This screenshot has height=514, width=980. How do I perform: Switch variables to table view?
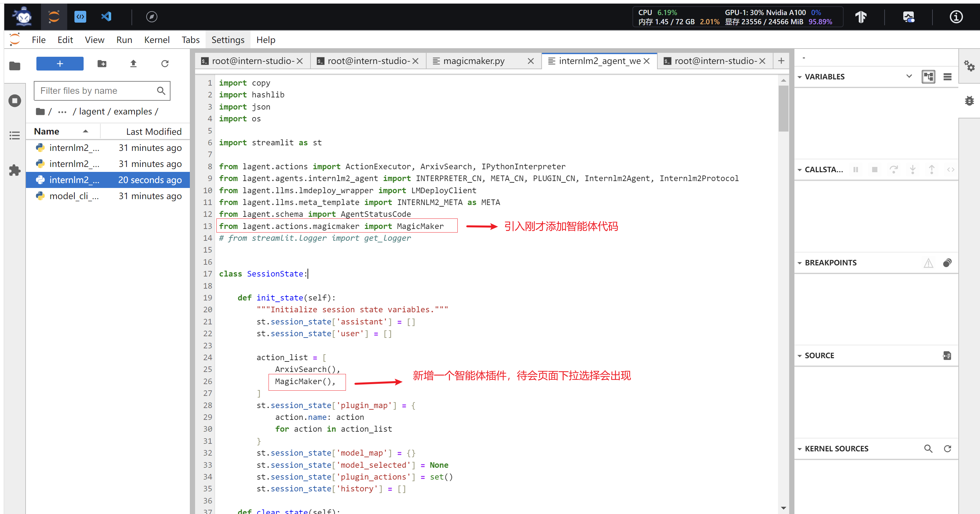[947, 76]
